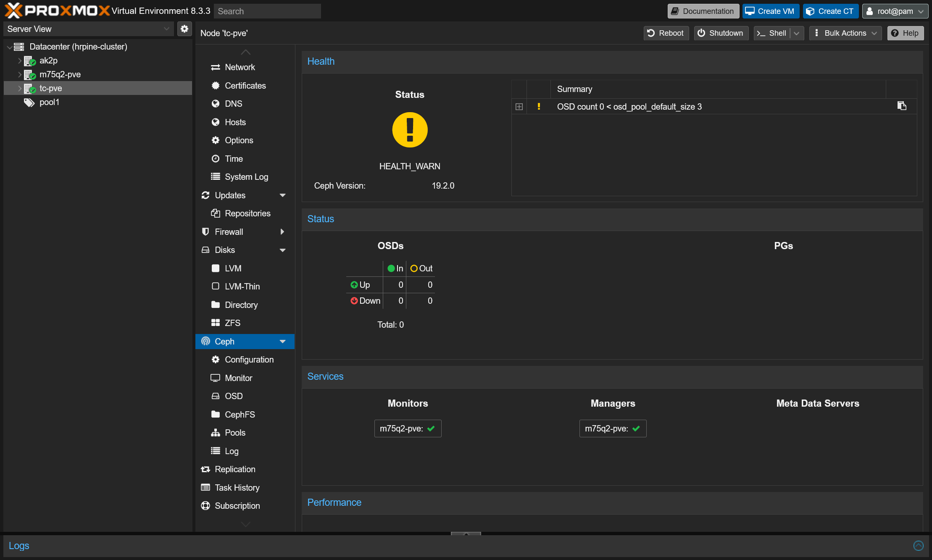This screenshot has width=932, height=560.
Task: Click the Directory folder icon
Action: click(216, 305)
